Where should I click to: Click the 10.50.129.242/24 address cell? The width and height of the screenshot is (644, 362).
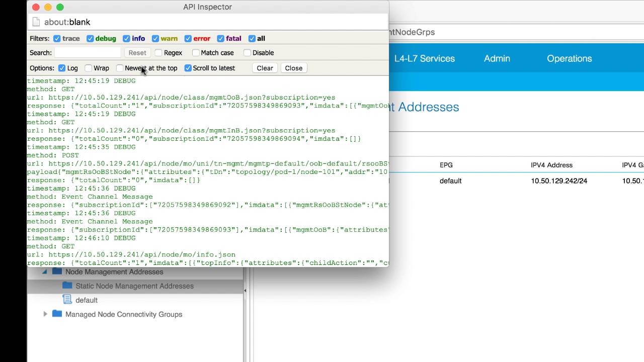click(559, 181)
